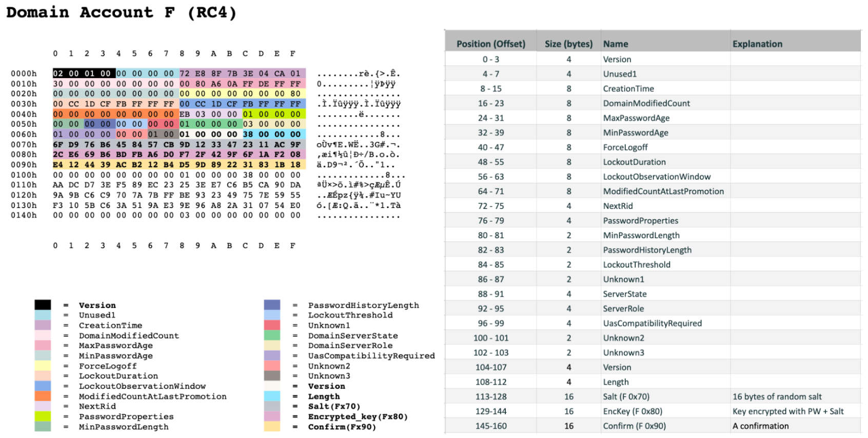868x438 pixels.
Task: Click the 'EncKey (F 0x80)' table cell
Action: [x=633, y=411]
